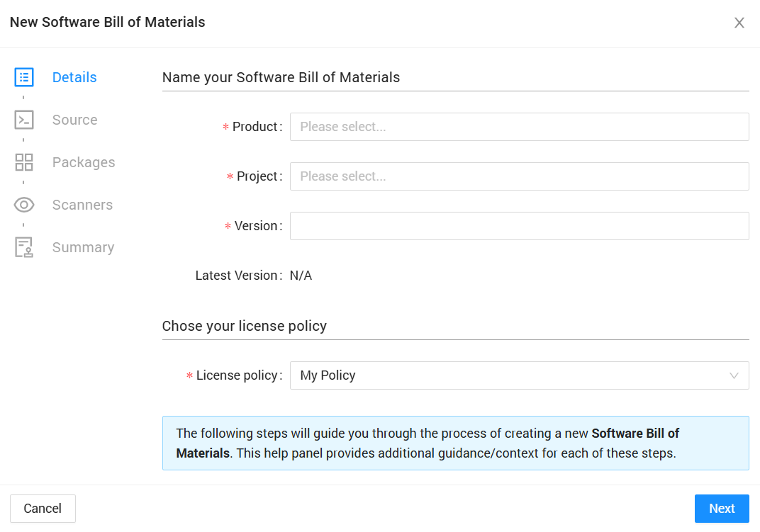Focus the Version input field

tap(519, 226)
